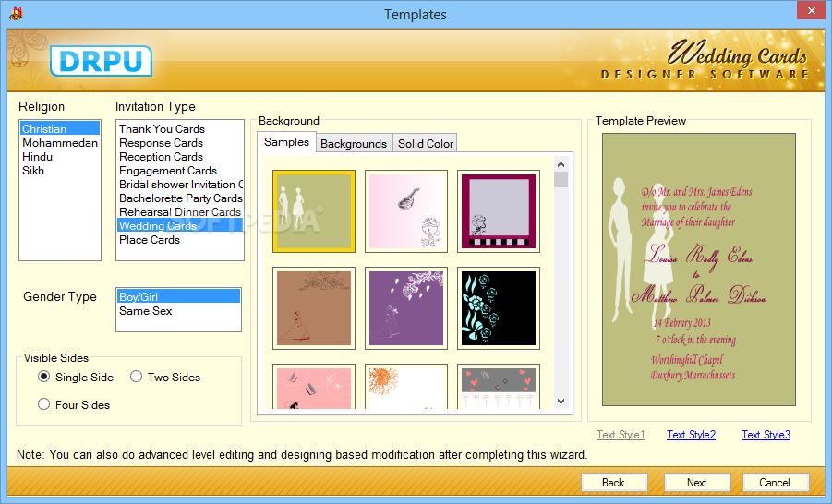This screenshot has height=504, width=832.
Task: Select Wedding Cards invitation type
Action: (180, 225)
